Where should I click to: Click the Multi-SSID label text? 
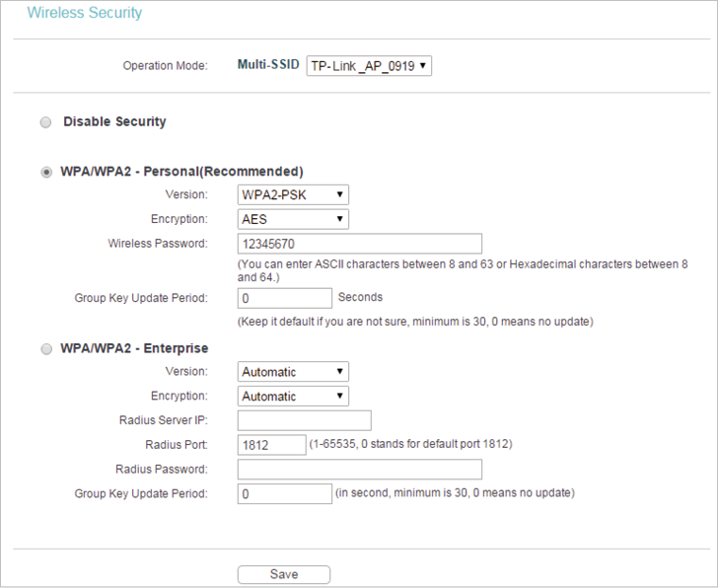268,64
